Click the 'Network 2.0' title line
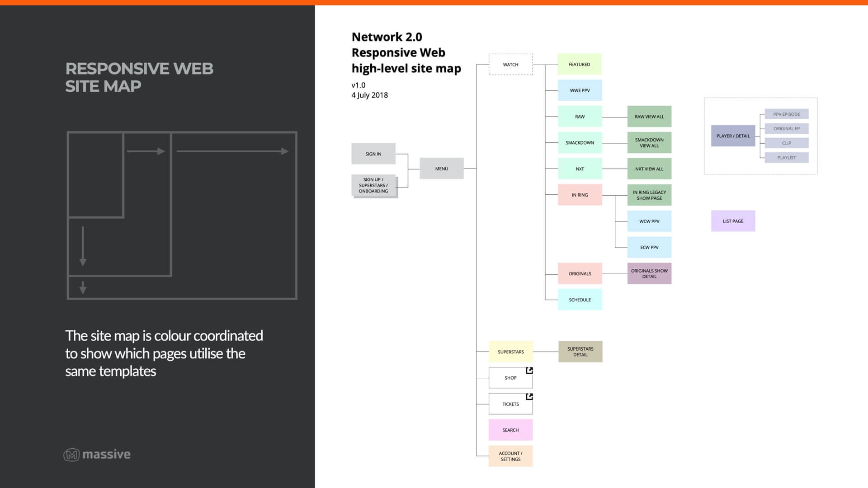This screenshot has width=868, height=488. [x=387, y=37]
